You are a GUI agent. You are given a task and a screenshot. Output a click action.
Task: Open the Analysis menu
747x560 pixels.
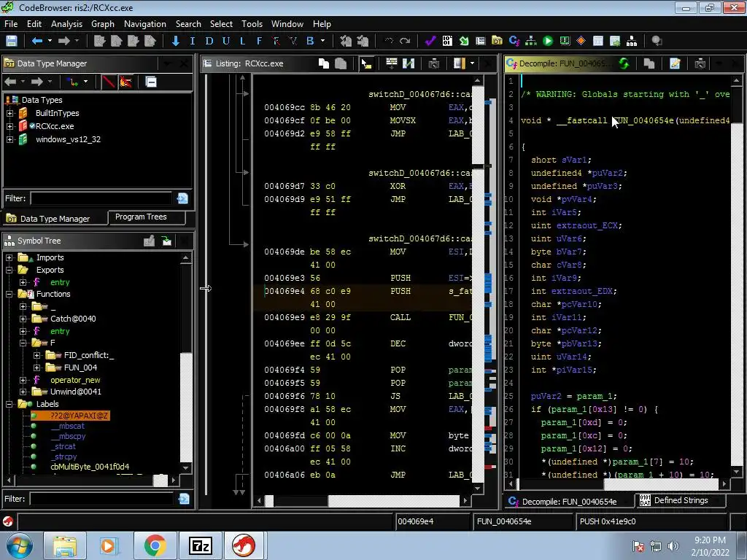click(66, 24)
